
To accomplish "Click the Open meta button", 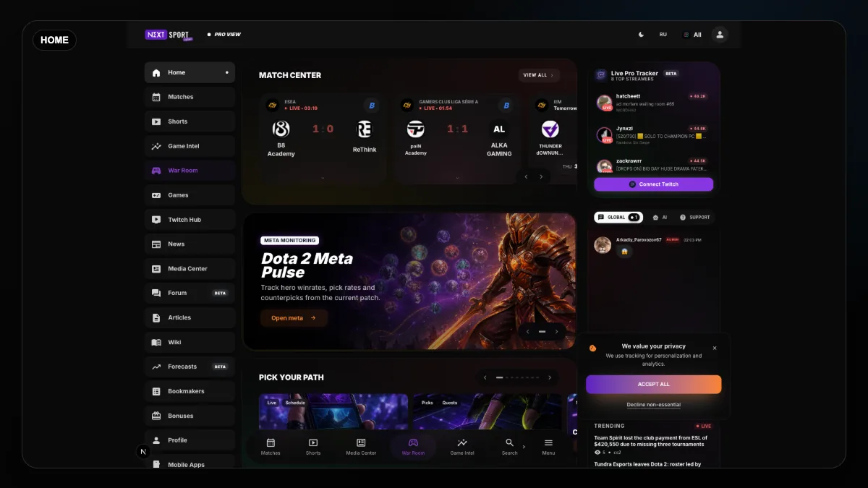I will pos(294,318).
